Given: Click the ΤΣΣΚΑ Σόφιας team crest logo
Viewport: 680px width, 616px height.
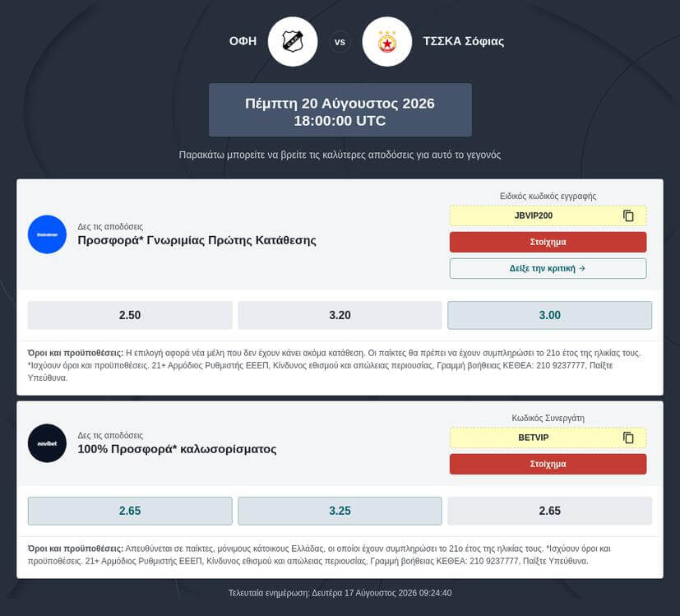Looking at the screenshot, I should click(x=386, y=42).
